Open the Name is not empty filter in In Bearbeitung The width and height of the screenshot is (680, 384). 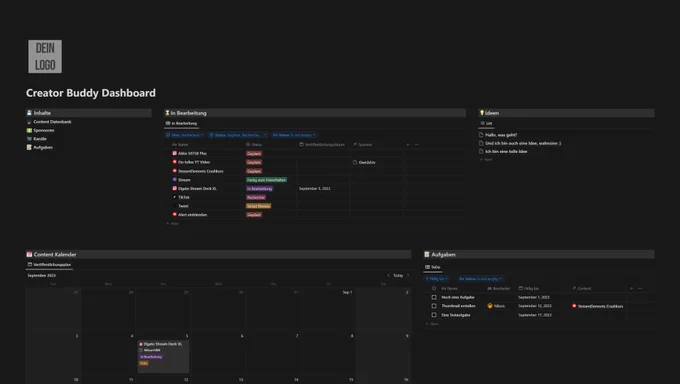(x=294, y=135)
